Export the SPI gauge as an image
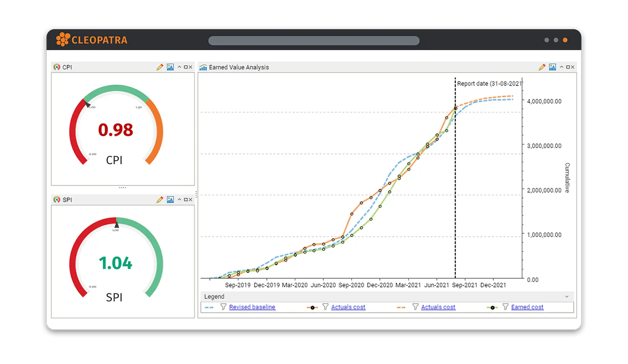Viewport: 628px width, 364px height. (169, 200)
